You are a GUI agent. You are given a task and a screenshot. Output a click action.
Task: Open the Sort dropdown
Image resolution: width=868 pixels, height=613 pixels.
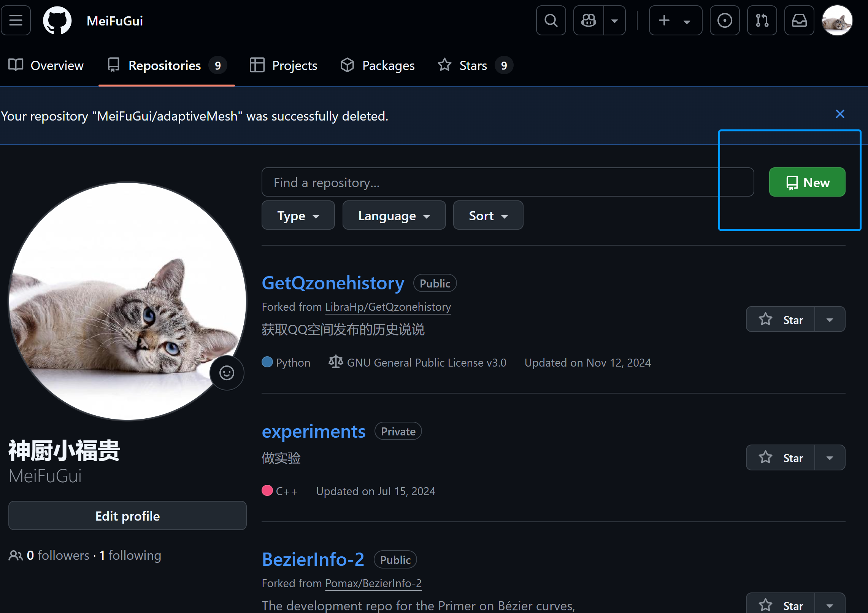(488, 216)
